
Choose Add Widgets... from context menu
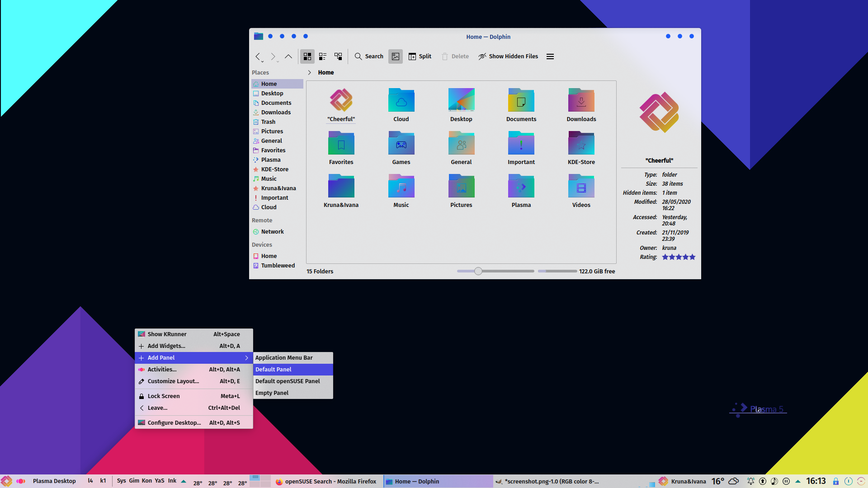click(x=194, y=346)
